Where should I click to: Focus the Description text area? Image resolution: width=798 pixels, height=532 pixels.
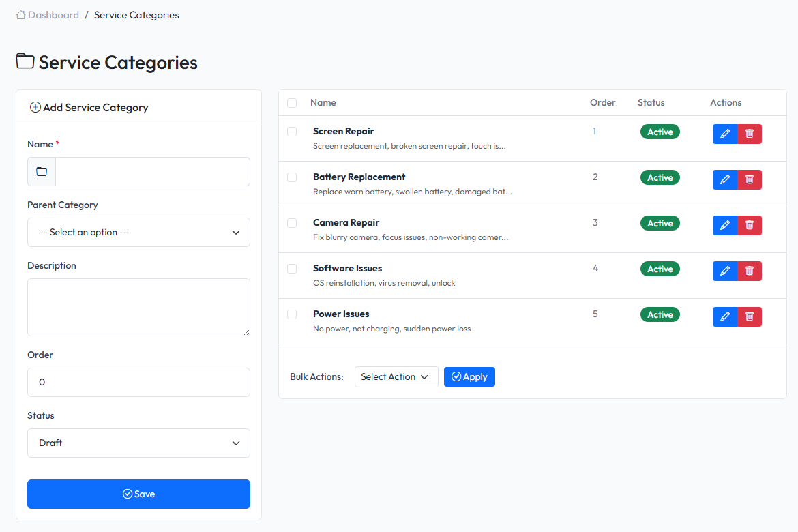[138, 307]
